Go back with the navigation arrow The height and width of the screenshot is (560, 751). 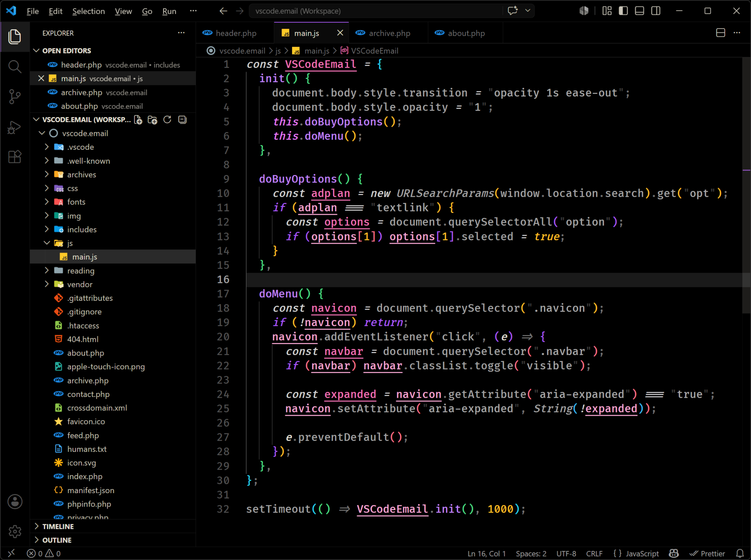pyautogui.click(x=223, y=11)
